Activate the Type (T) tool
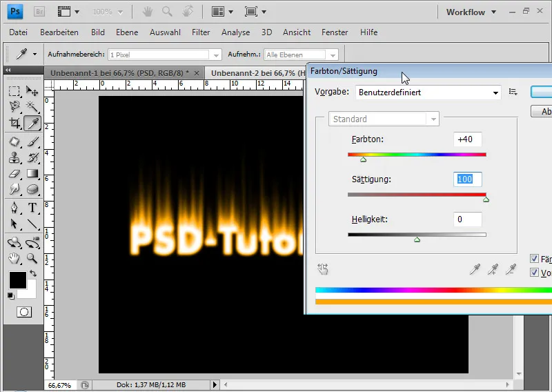Viewport: 552px width, 392px height. tap(32, 208)
